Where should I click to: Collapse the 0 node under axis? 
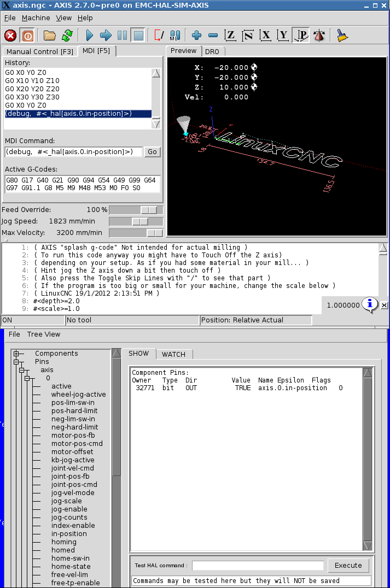tap(27, 378)
